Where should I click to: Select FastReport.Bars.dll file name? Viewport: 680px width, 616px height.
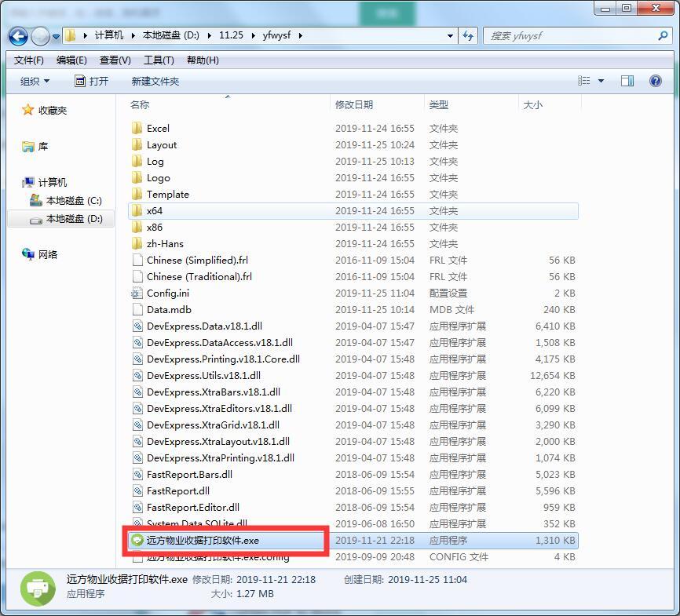[x=189, y=474]
